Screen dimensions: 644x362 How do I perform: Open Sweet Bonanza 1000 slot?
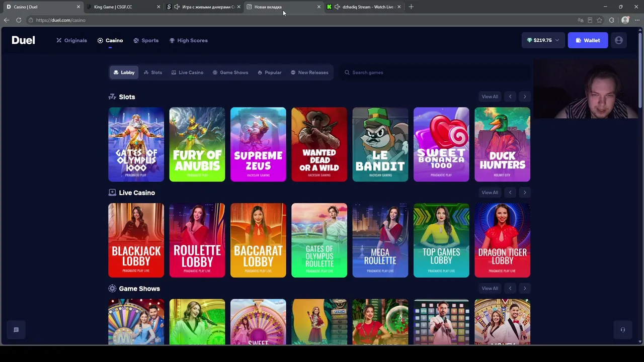tap(441, 144)
